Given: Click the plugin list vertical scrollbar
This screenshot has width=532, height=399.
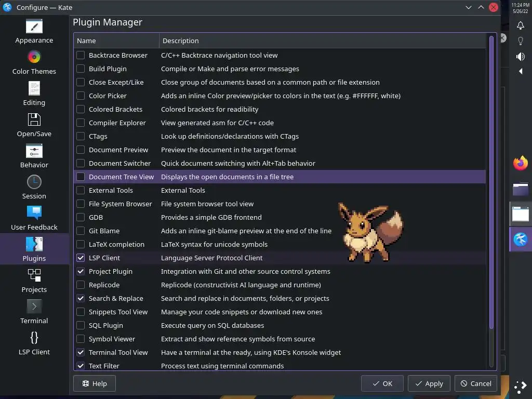Looking at the screenshot, I should [491, 182].
